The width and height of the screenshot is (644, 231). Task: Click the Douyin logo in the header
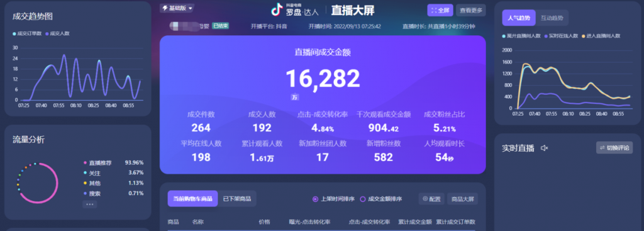[277, 9]
